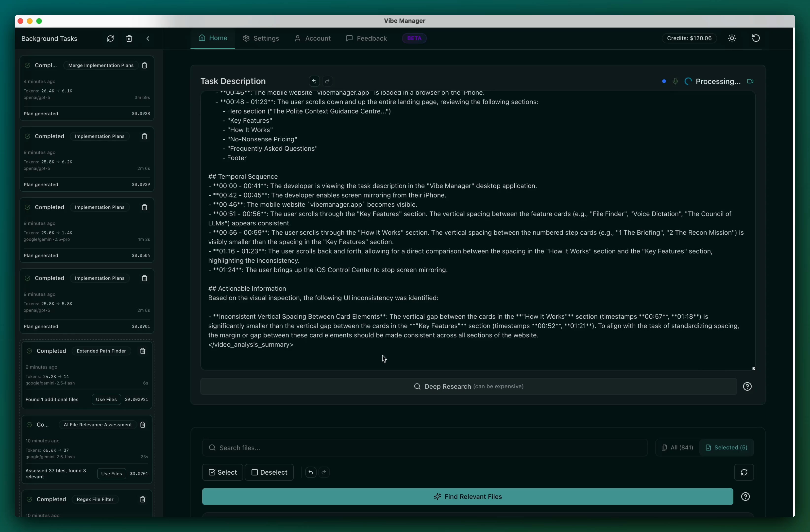Click the completed check icon on Merge task
The height and width of the screenshot is (532, 810).
(28, 65)
